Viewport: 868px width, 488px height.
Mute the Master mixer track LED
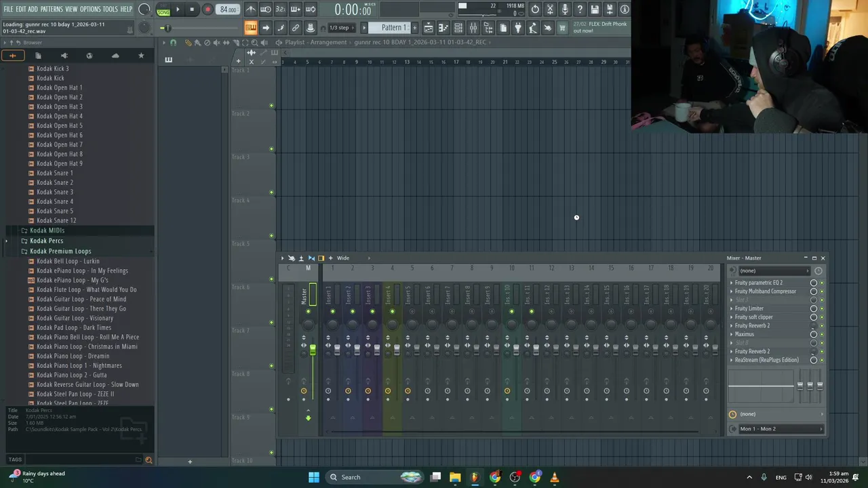coord(308,312)
